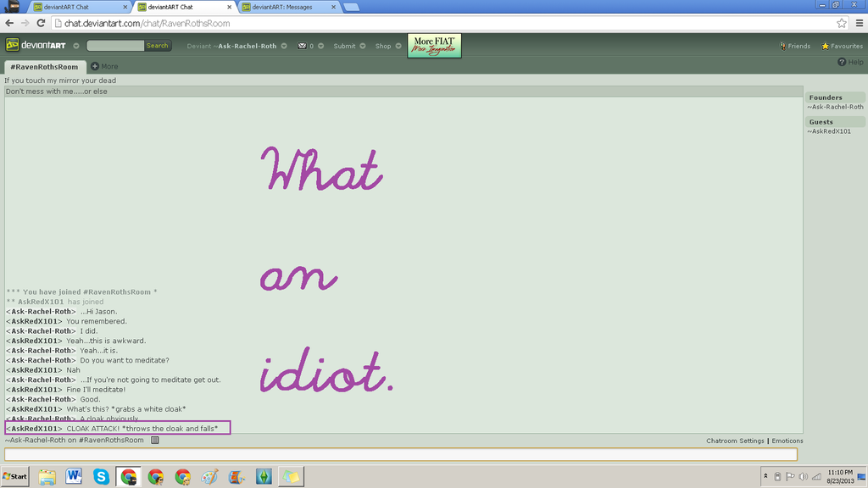
Task: Open the Windows Start menu
Action: point(15,476)
